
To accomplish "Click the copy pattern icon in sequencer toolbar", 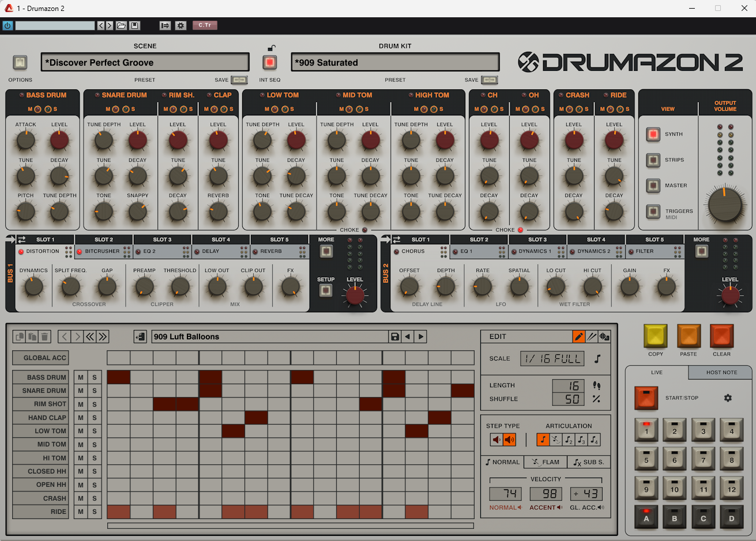I will coord(20,336).
